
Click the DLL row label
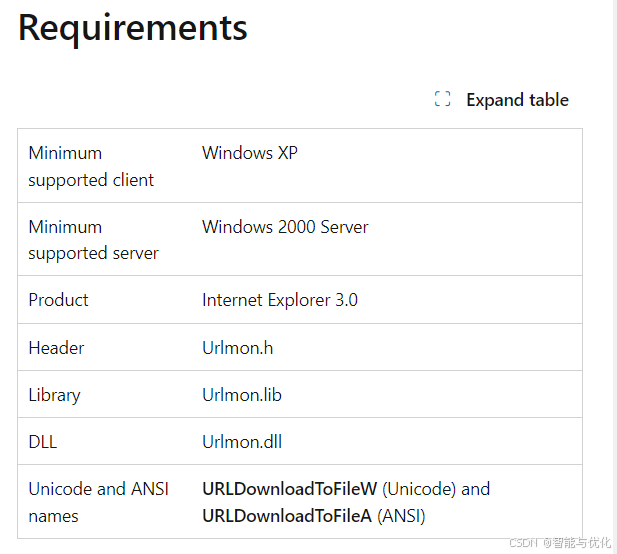pos(43,442)
